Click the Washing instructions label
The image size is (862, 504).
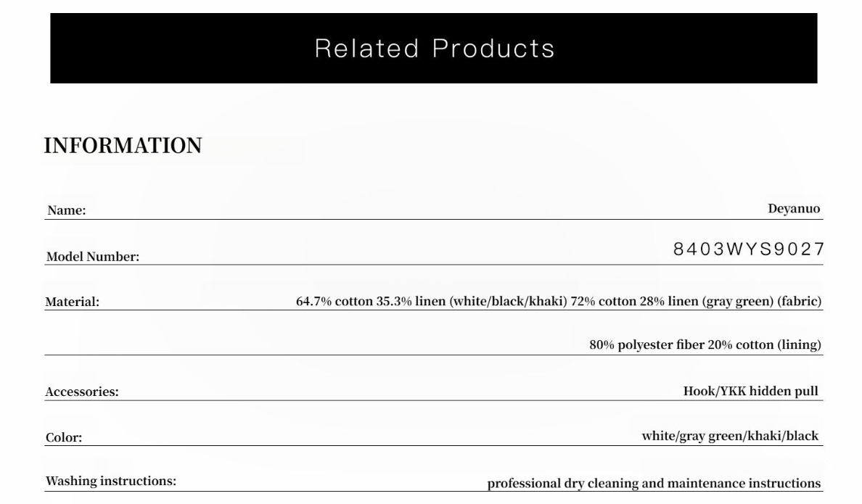click(x=110, y=482)
